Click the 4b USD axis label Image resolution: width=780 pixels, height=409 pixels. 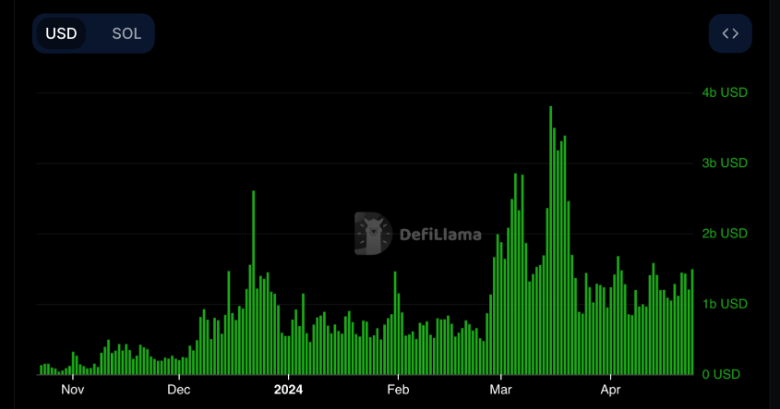click(724, 92)
